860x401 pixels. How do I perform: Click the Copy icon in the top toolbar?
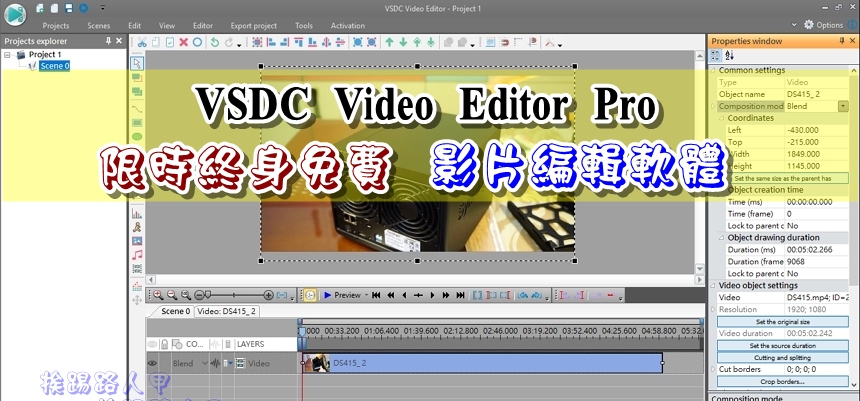pyautogui.click(x=156, y=42)
